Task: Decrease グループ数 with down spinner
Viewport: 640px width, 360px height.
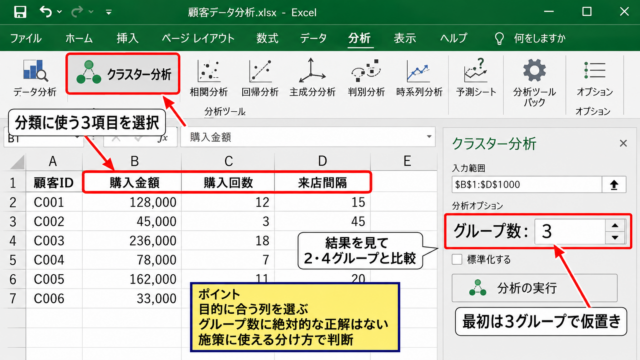Action: [x=615, y=238]
